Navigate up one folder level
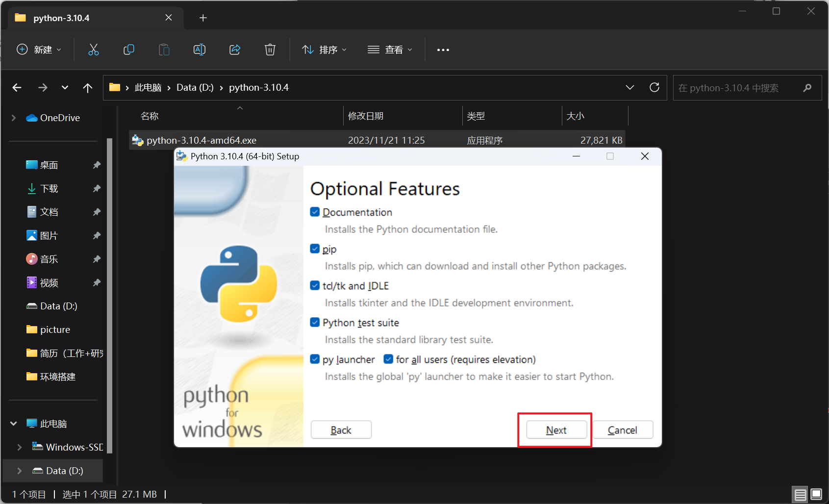Viewport: 829px width, 504px height. click(x=87, y=87)
